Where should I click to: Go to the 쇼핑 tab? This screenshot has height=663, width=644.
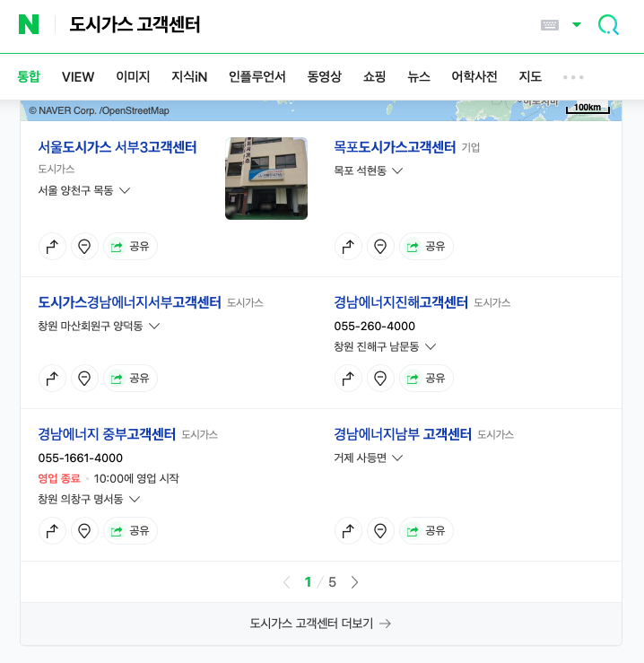(x=374, y=76)
